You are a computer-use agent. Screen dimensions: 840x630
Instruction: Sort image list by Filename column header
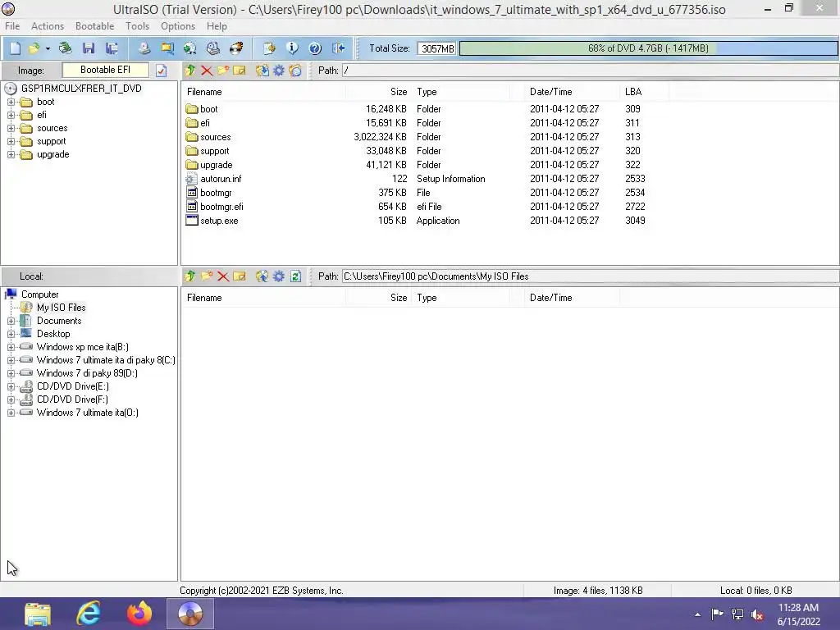263,92
